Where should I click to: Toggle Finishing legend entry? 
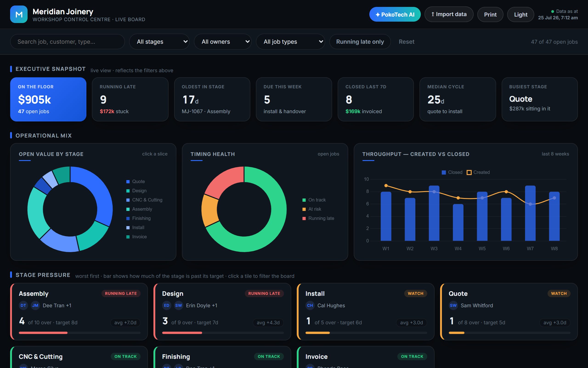tap(139, 218)
